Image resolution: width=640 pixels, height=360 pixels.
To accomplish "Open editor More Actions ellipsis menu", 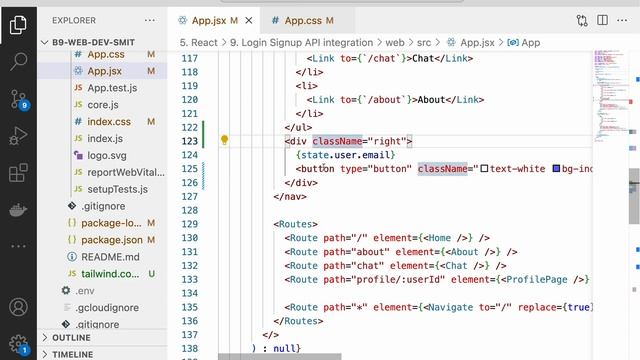I will pos(622,20).
